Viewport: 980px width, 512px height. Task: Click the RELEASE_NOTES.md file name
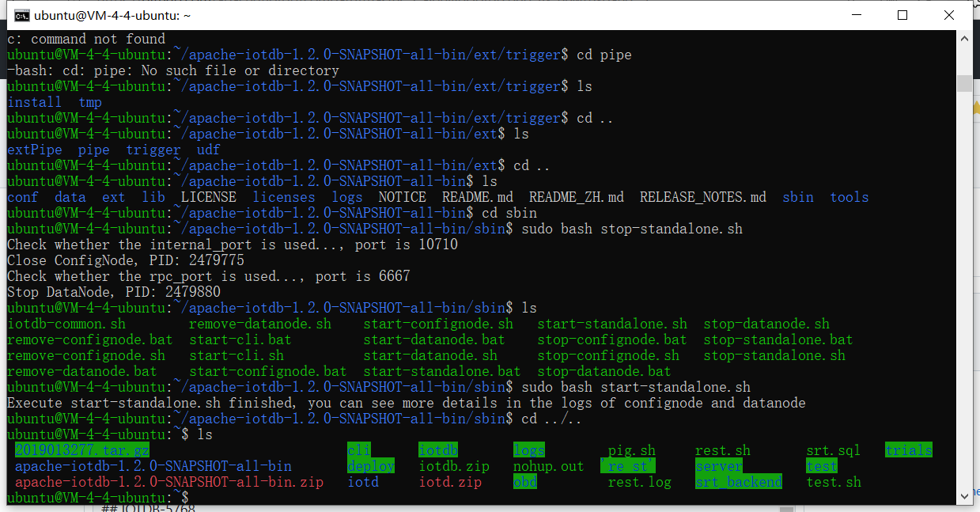pos(703,197)
